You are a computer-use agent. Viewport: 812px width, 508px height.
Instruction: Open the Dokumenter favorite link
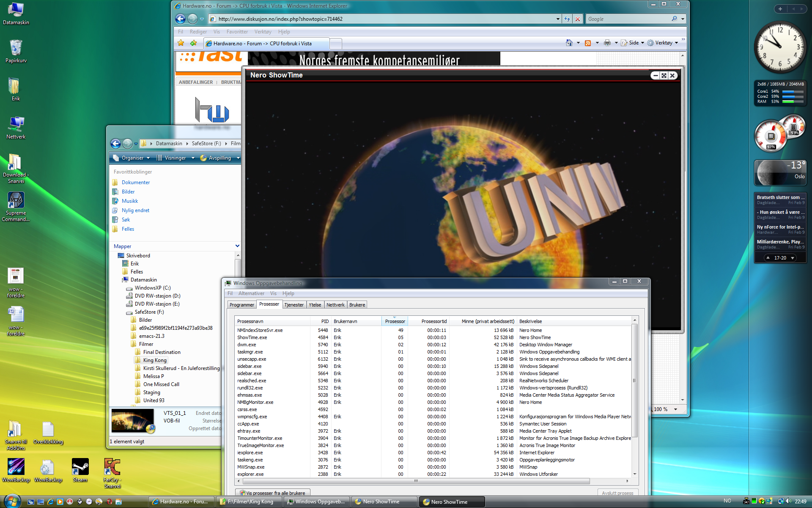click(x=136, y=182)
